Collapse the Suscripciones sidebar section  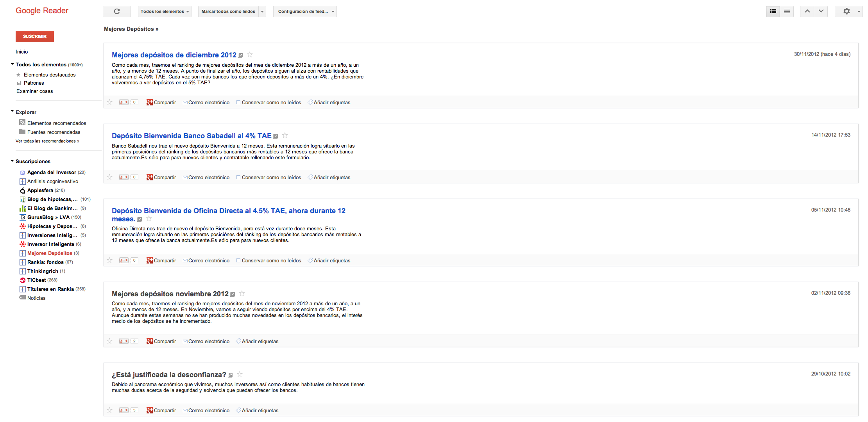point(12,161)
